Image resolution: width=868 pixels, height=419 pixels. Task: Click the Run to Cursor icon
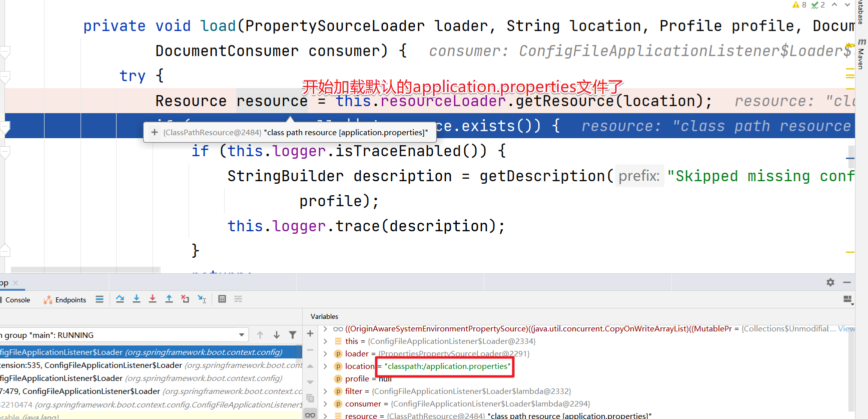pos(202,299)
